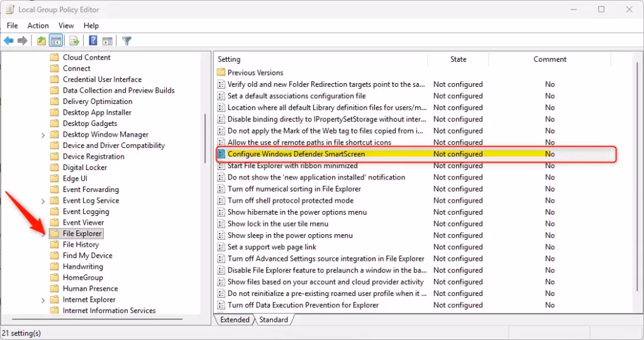
Task: Select the Standard tab at the bottom
Action: point(274,320)
